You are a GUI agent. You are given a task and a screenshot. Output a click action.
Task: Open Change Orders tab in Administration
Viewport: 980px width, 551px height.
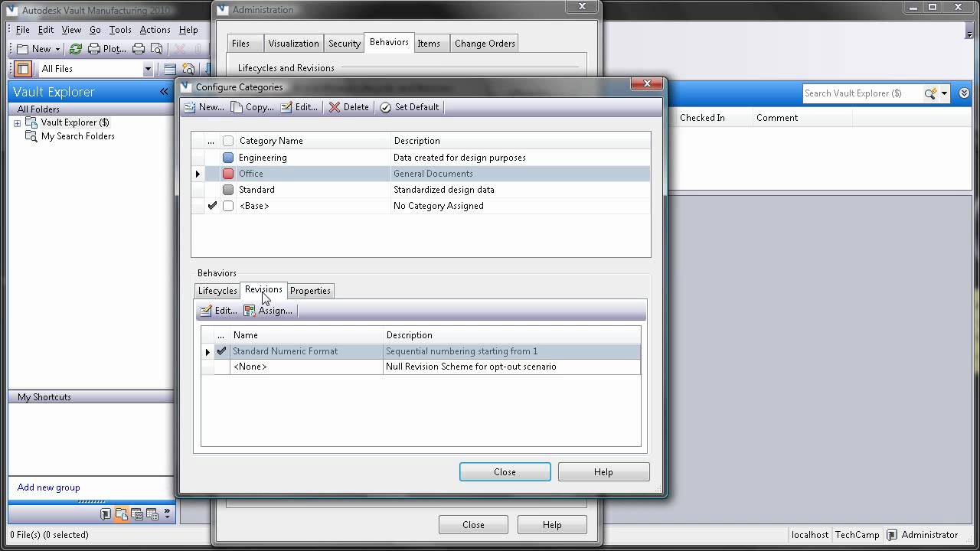click(485, 44)
